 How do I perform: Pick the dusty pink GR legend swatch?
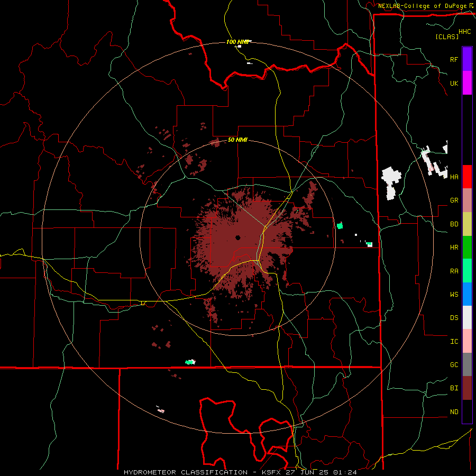467,200
